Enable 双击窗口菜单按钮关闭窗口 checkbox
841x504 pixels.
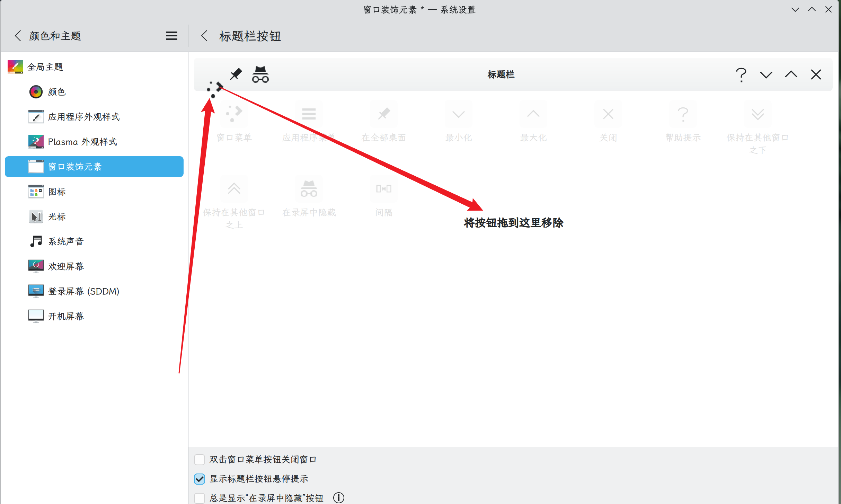pos(200,459)
